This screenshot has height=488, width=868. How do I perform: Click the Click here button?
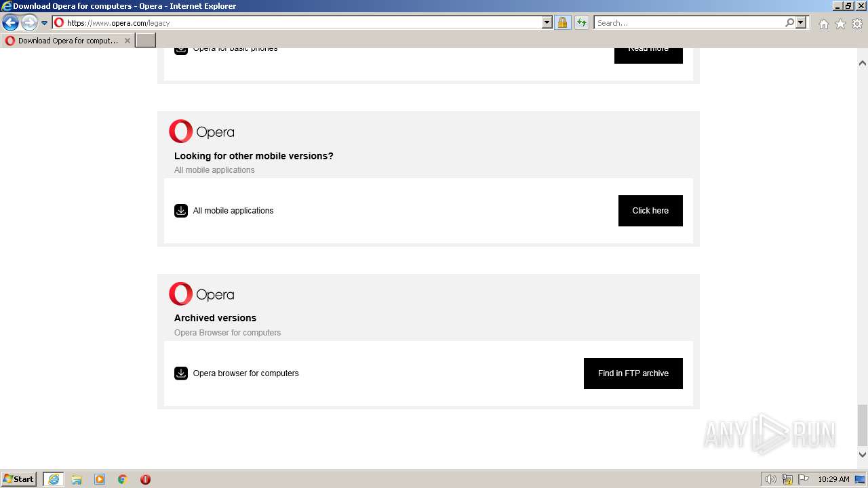[x=650, y=211]
